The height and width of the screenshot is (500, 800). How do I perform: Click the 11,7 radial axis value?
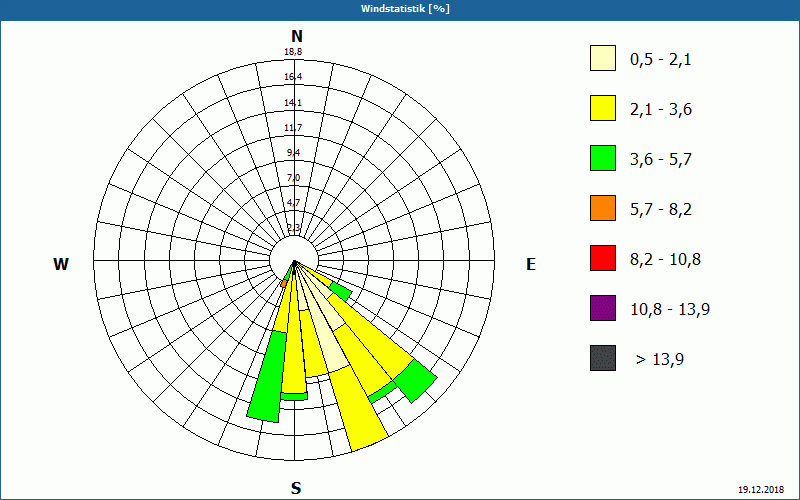coord(293,128)
